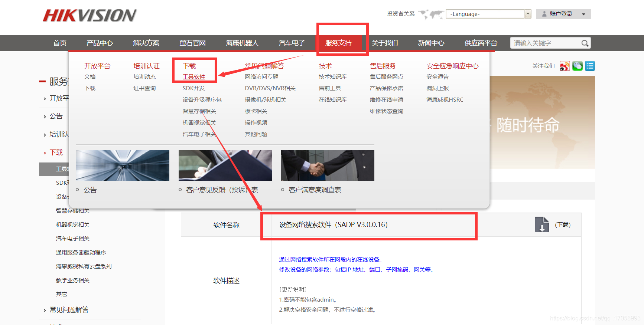Open the 首页 nav item
644x325 pixels.
coord(60,43)
